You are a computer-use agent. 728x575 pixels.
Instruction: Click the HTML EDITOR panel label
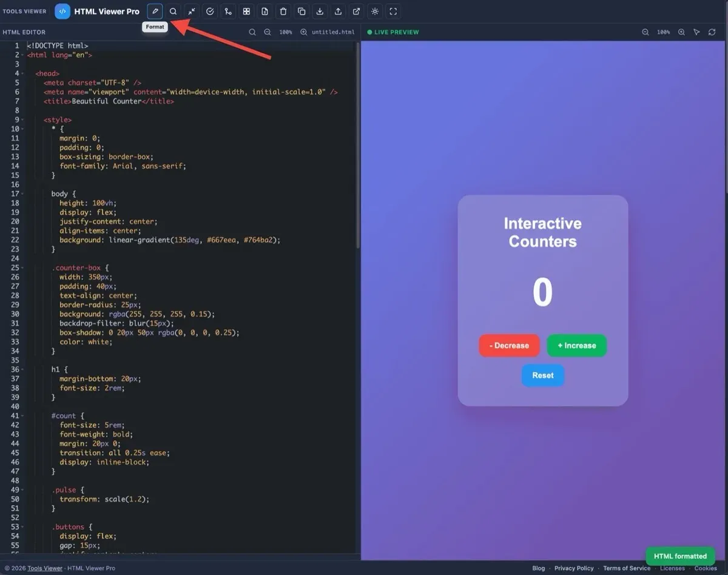click(x=24, y=32)
